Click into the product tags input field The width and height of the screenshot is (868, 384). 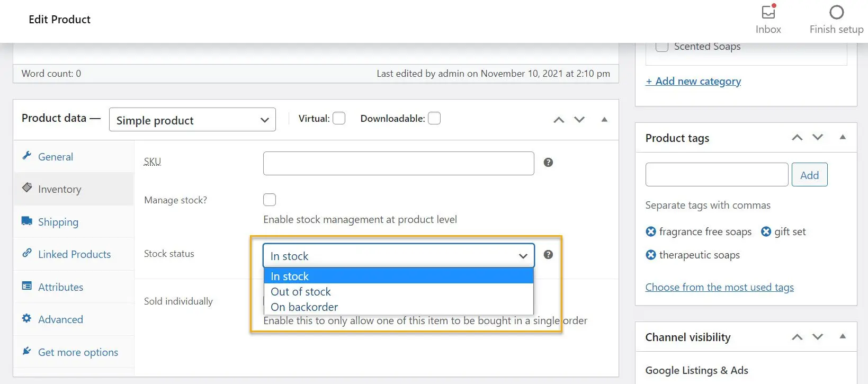pos(717,175)
